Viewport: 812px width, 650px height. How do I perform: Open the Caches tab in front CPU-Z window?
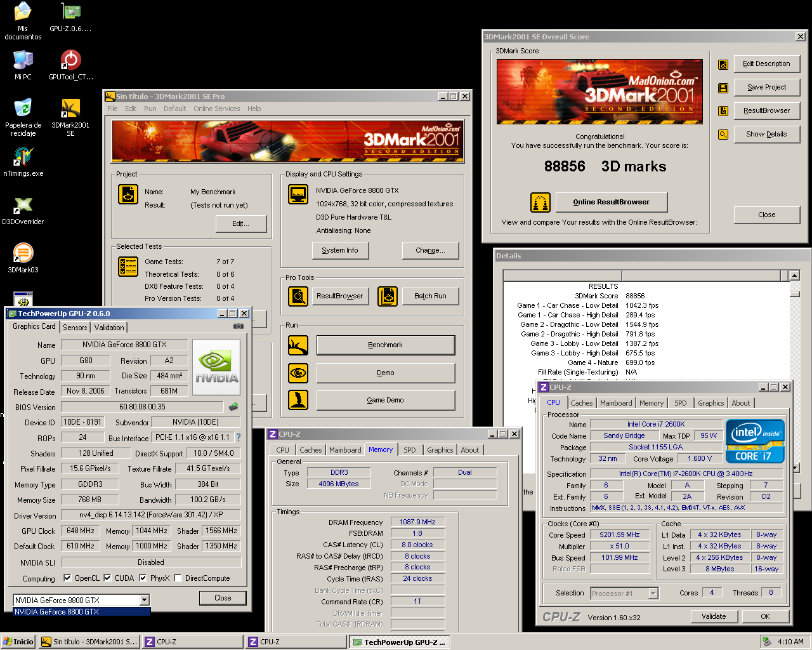pyautogui.click(x=581, y=403)
